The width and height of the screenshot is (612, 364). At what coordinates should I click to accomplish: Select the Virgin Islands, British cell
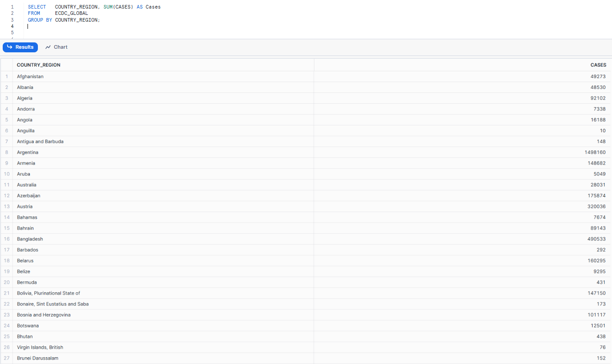(40, 347)
